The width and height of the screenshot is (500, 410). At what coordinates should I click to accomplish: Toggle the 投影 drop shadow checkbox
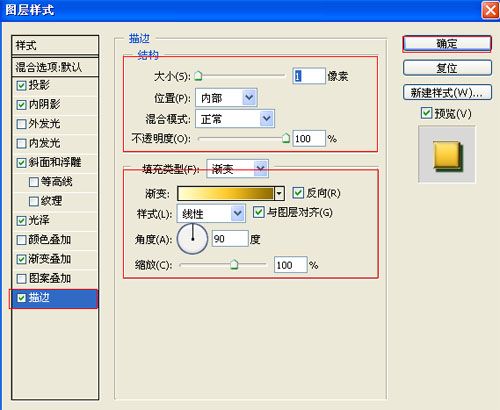coord(21,86)
